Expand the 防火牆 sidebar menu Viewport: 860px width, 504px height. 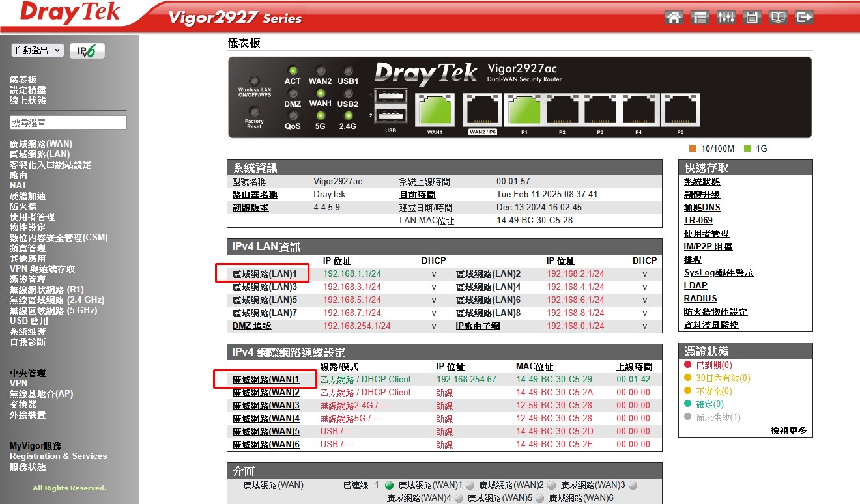pyautogui.click(x=23, y=206)
